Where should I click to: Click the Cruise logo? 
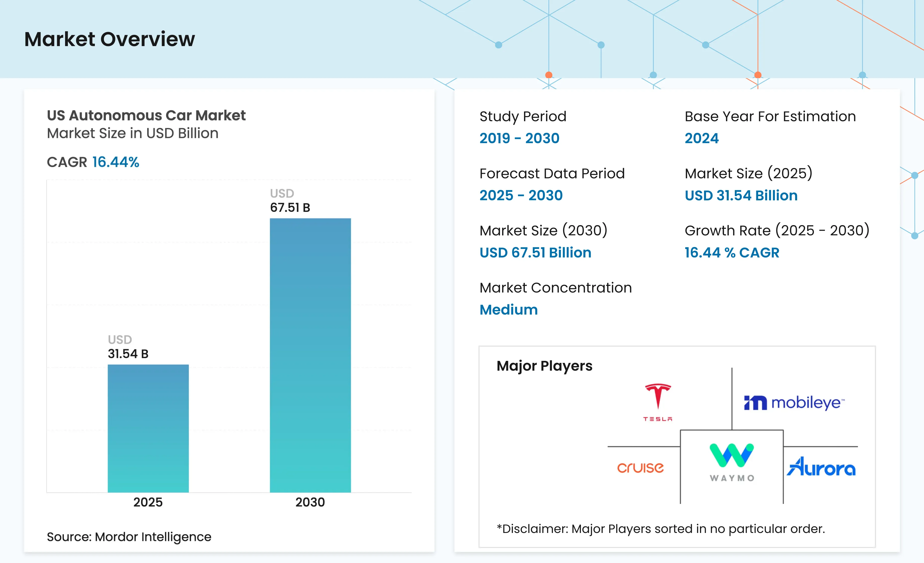click(640, 468)
